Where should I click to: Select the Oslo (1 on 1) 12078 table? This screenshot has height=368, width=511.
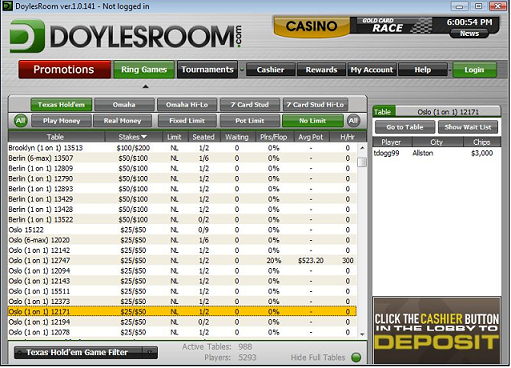coord(182,332)
